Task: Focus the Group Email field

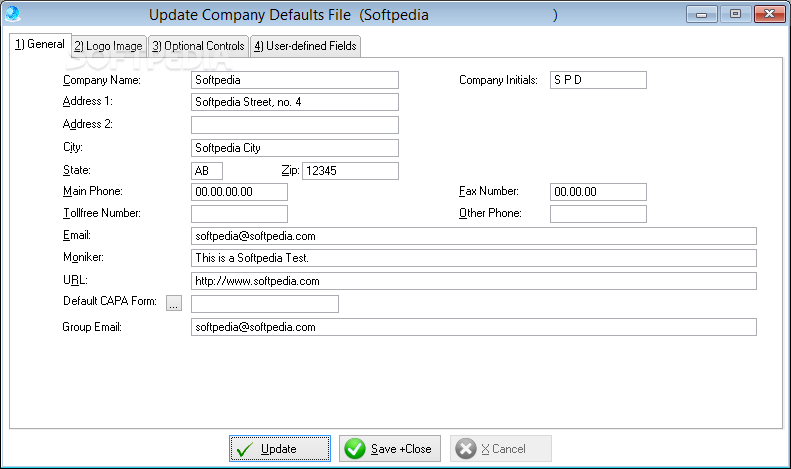Action: point(474,327)
